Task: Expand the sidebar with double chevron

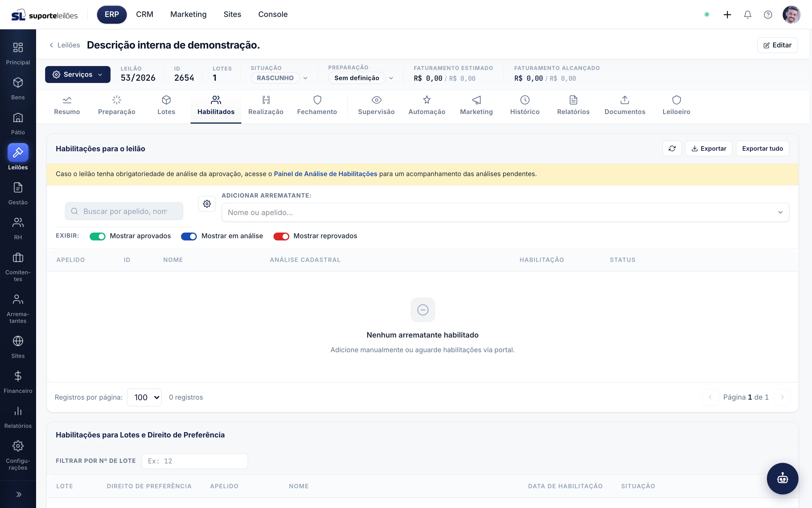Action: [18, 494]
